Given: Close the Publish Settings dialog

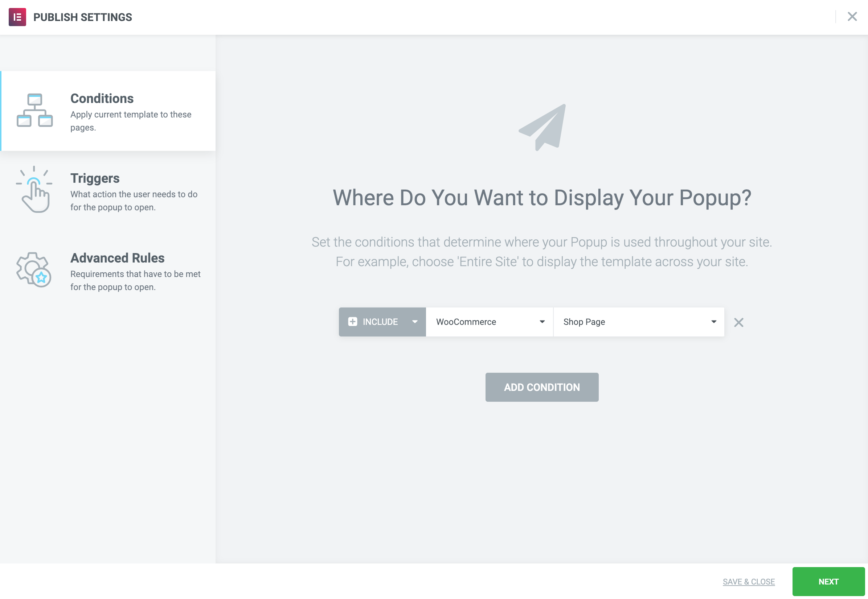Looking at the screenshot, I should [852, 17].
